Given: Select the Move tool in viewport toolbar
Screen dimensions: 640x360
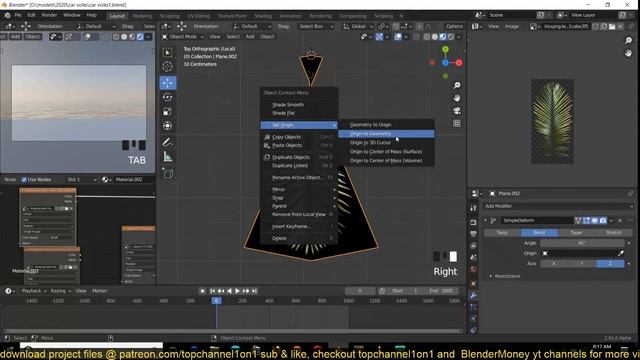Looking at the screenshot, I should pyautogui.click(x=168, y=83).
